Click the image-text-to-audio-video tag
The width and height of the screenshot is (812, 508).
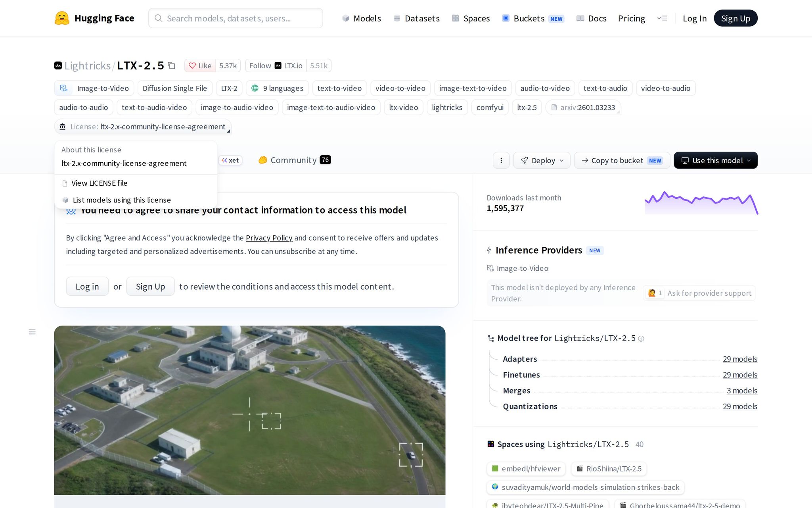(331, 108)
